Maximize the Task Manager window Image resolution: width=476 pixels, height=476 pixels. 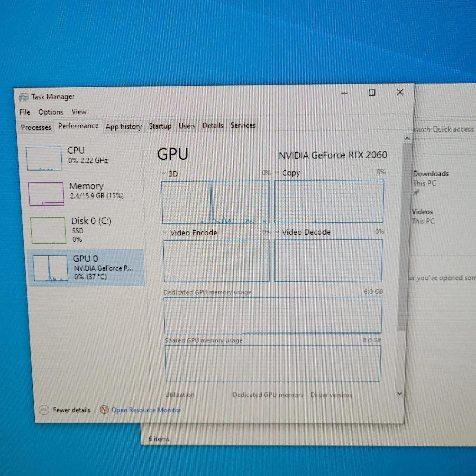coord(372,93)
